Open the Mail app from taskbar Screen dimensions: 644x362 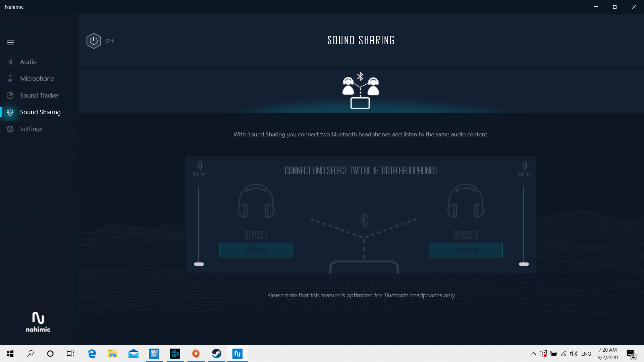tap(133, 354)
